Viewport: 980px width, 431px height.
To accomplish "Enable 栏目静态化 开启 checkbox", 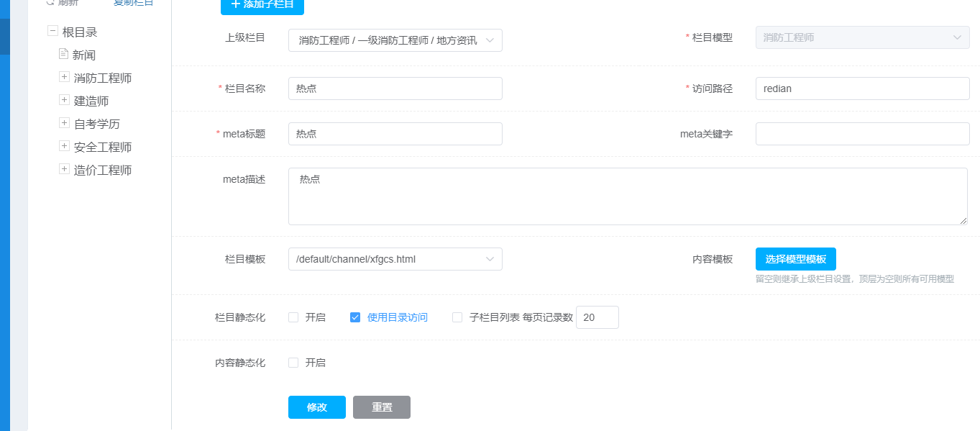I will pyautogui.click(x=293, y=317).
